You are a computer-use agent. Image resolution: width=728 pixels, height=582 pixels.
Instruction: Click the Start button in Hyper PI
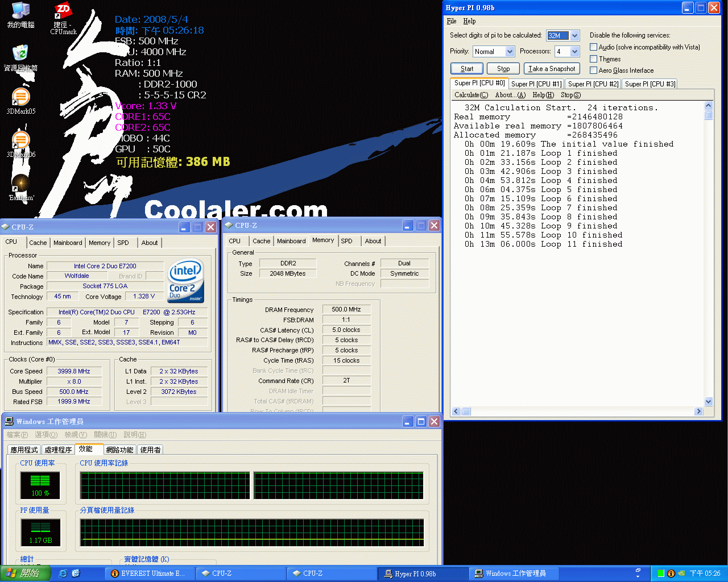(467, 69)
